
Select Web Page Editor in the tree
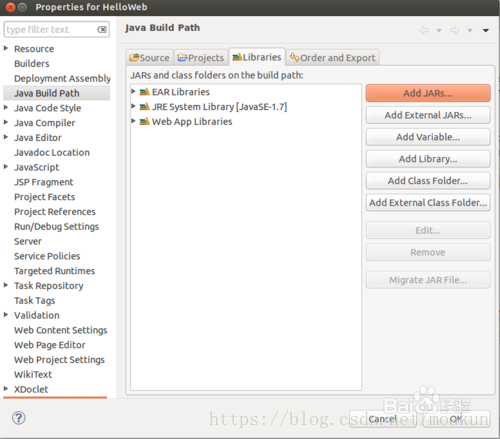(50, 345)
